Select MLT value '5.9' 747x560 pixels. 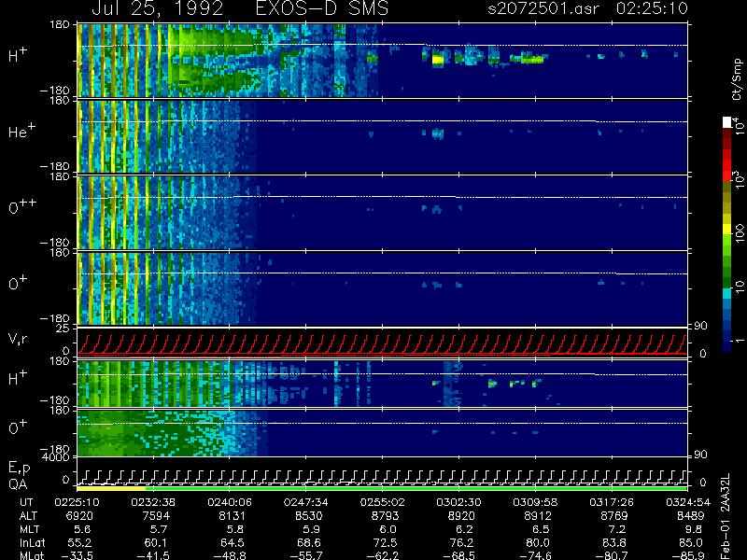312,529
